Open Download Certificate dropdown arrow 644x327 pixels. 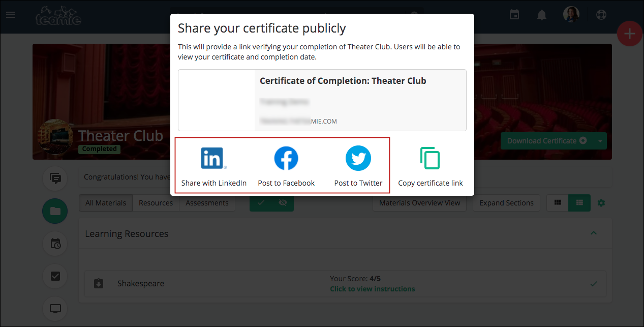click(x=600, y=141)
